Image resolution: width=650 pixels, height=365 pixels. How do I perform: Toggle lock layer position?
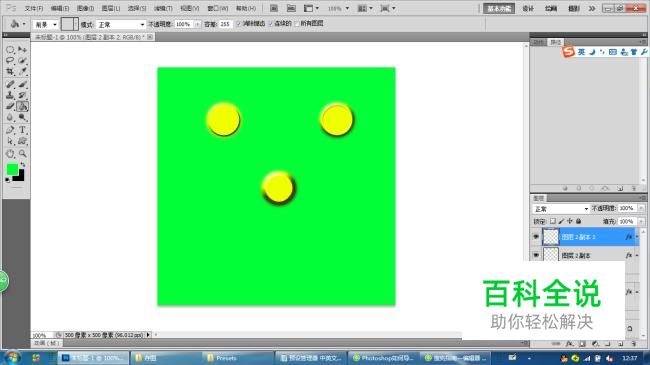pos(570,221)
